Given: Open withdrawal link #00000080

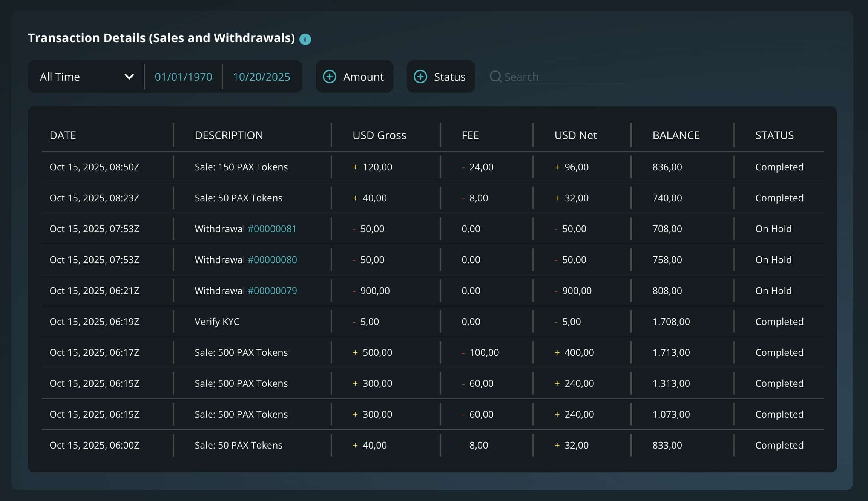Looking at the screenshot, I should (272, 260).
